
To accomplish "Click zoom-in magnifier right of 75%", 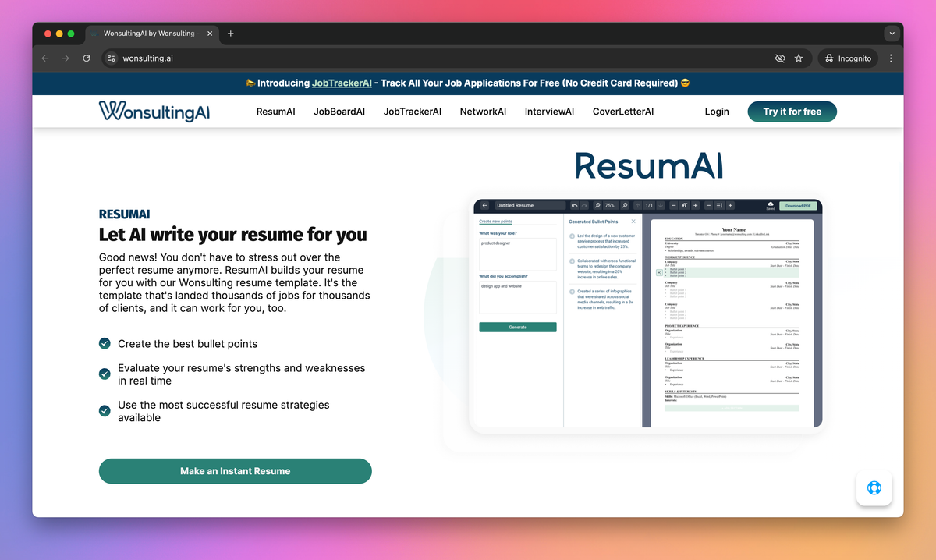I will point(625,205).
